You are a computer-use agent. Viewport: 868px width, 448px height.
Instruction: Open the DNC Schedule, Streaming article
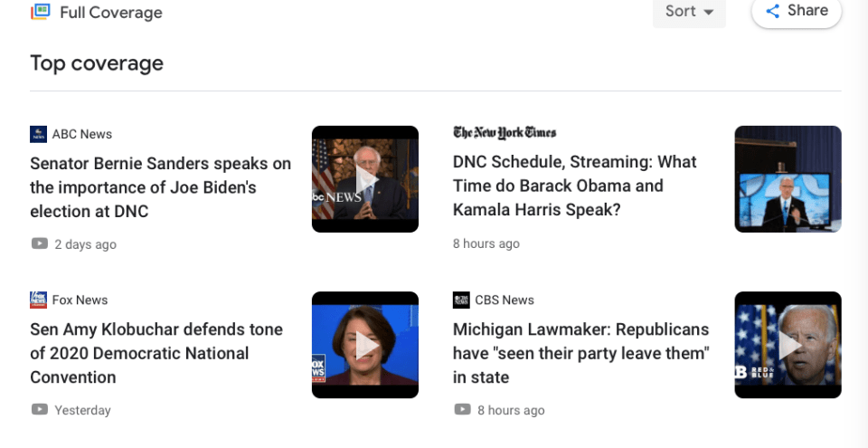coord(575,186)
